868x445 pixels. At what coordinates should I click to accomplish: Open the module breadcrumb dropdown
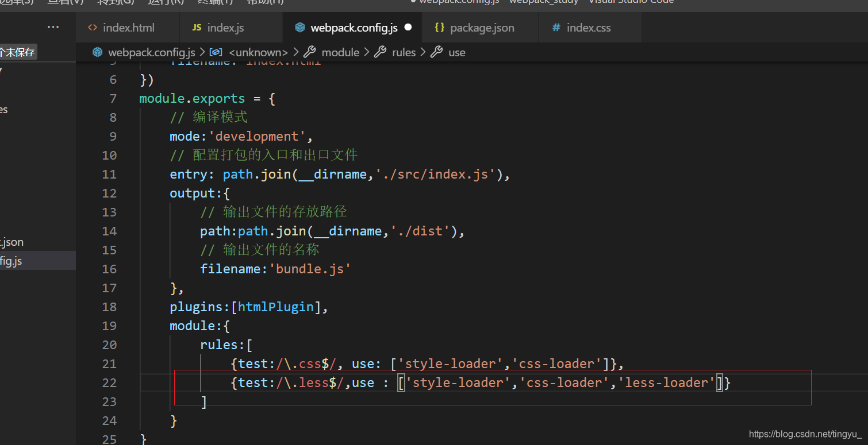(x=340, y=52)
